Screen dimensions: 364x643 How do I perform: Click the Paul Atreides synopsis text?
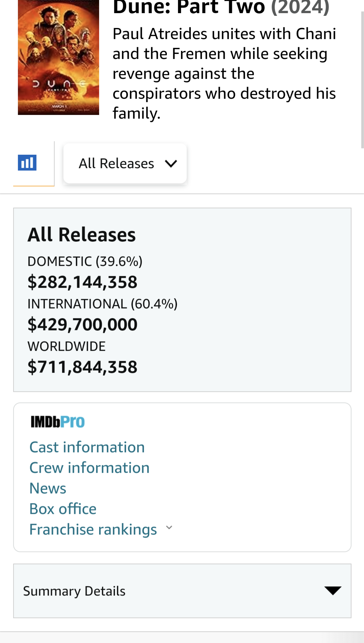[x=224, y=74]
